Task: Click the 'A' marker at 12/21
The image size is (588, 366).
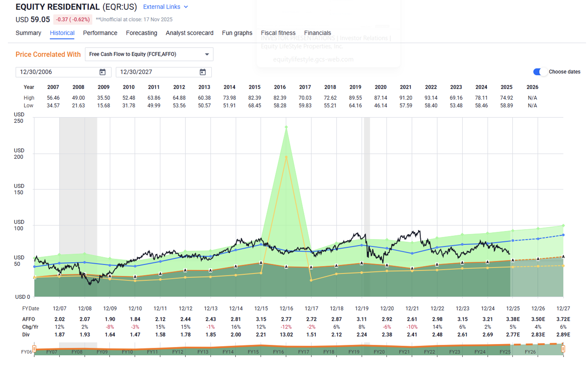Action: click(412, 268)
